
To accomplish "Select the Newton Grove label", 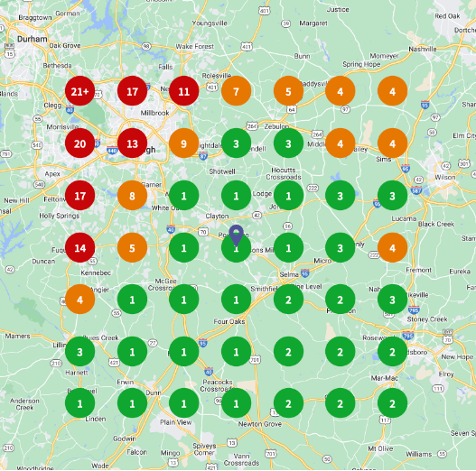I will (260, 424).
